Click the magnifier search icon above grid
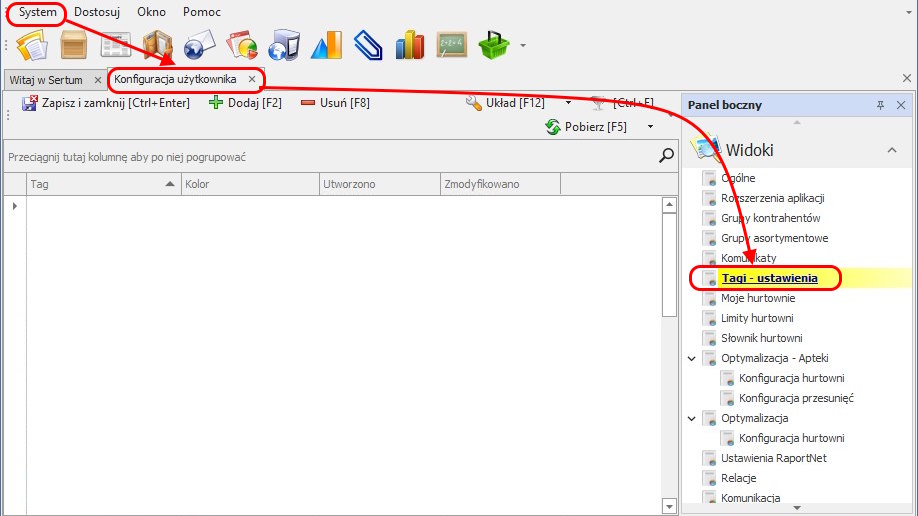918x516 pixels. coord(667,155)
